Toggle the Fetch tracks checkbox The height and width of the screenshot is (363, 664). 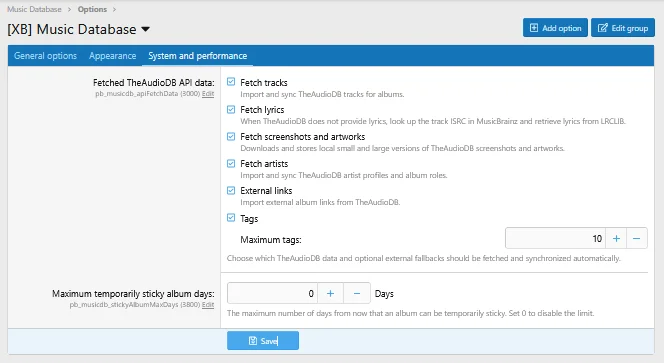pos(231,82)
